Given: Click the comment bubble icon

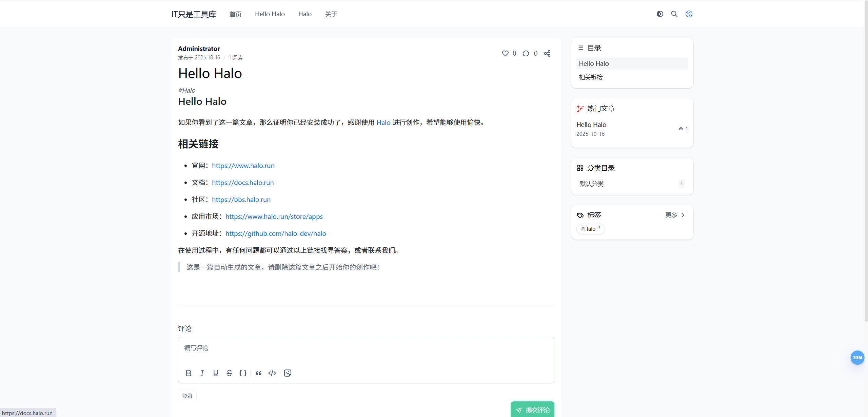Looking at the screenshot, I should [526, 53].
